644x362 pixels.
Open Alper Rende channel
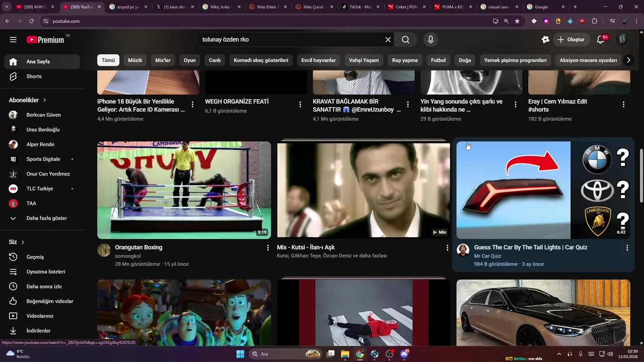coord(42,145)
